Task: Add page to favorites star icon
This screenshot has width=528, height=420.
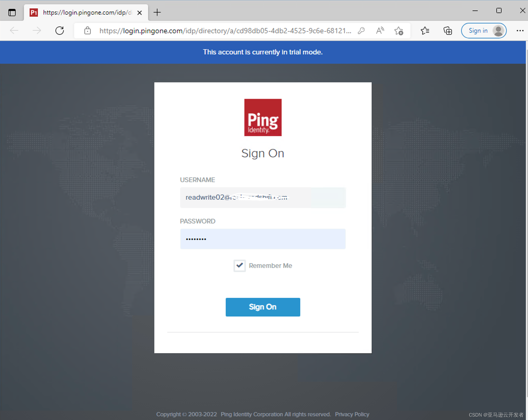Action: (x=399, y=31)
